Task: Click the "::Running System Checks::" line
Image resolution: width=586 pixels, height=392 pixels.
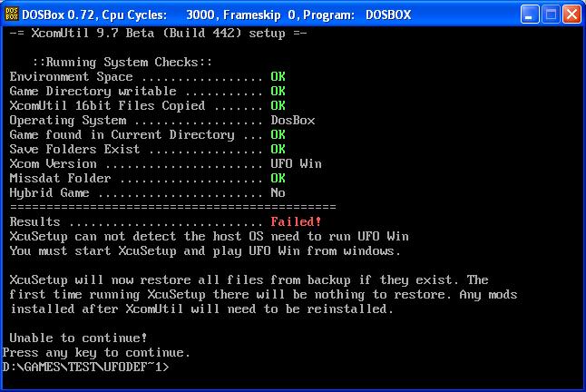Action: pos(122,62)
